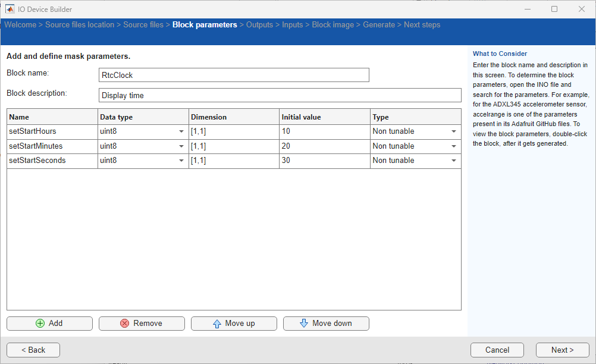
Task: Cancel the wizard
Action: tap(497, 350)
